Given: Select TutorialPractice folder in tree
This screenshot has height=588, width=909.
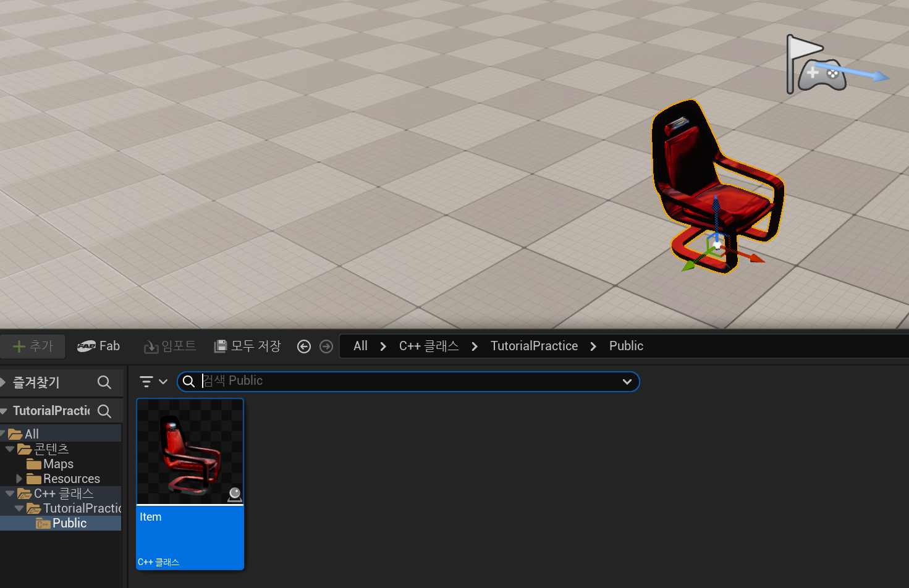Looking at the screenshot, I should click(74, 508).
